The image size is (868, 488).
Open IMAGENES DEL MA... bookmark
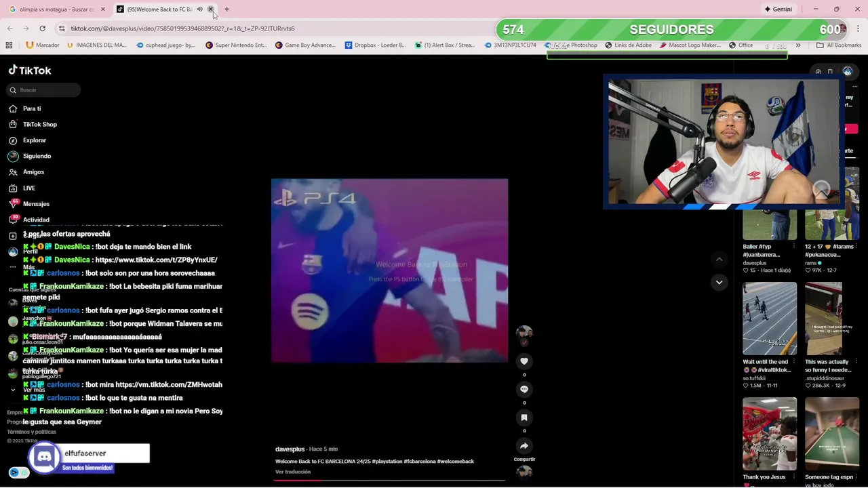(x=97, y=45)
